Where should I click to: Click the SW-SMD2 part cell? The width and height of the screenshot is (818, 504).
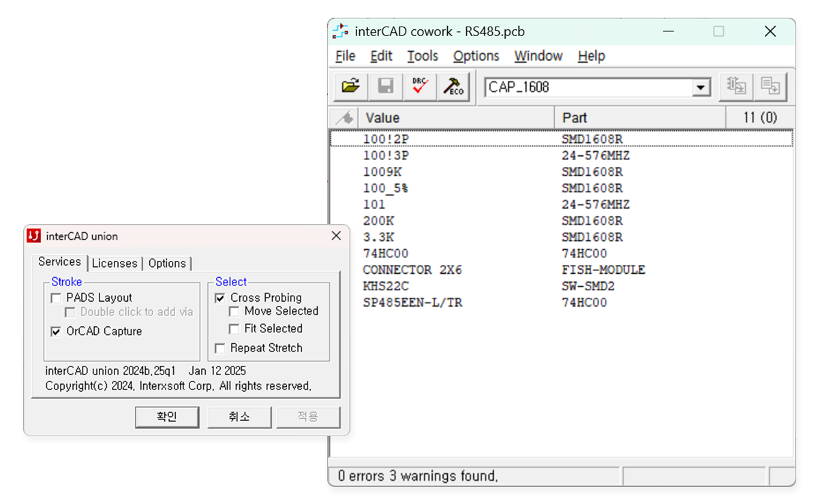coord(588,286)
